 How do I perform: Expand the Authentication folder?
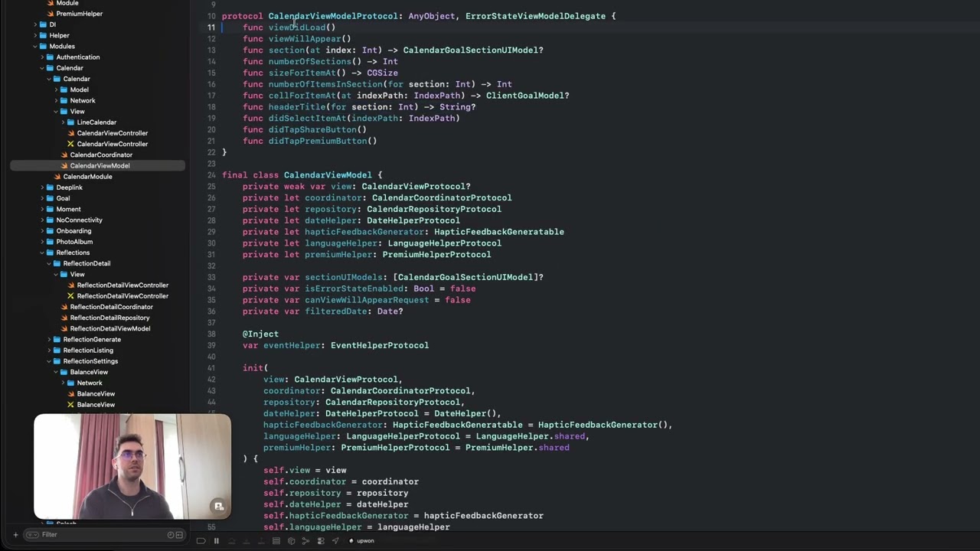(42, 57)
